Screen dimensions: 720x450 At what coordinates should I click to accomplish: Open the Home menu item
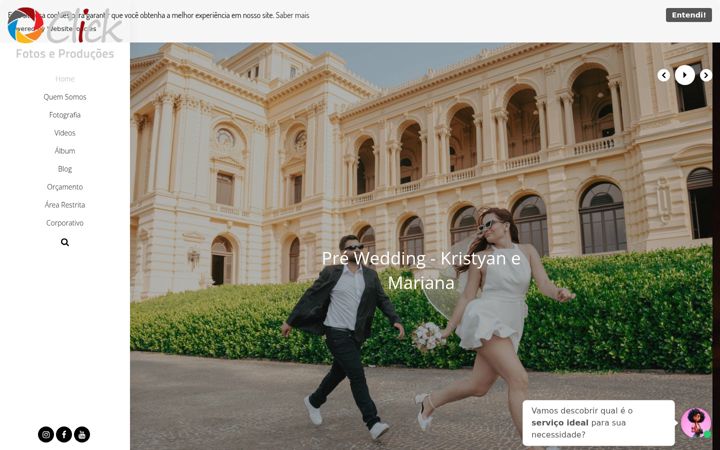(65, 79)
